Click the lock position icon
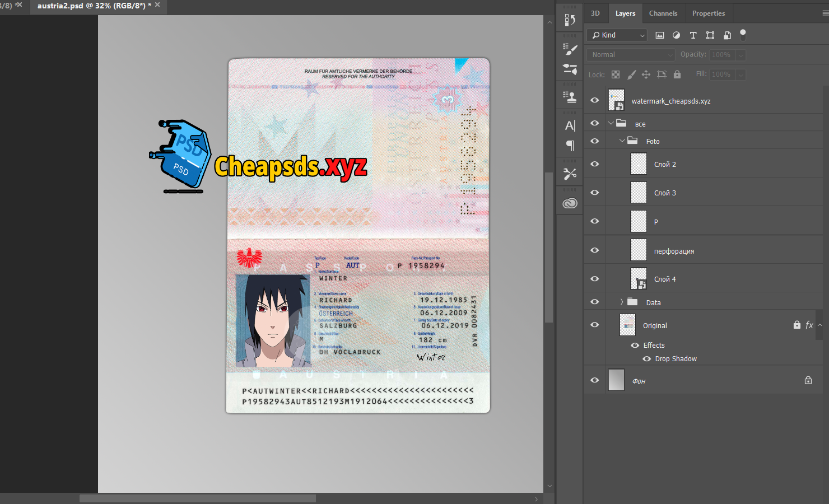Screen dimensions: 829x504 (646, 74)
